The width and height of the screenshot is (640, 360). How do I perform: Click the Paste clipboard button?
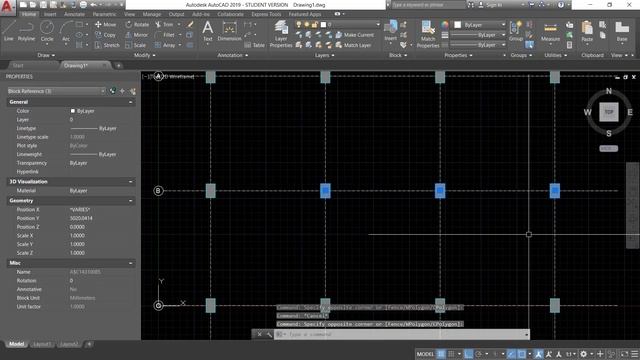coord(587,32)
